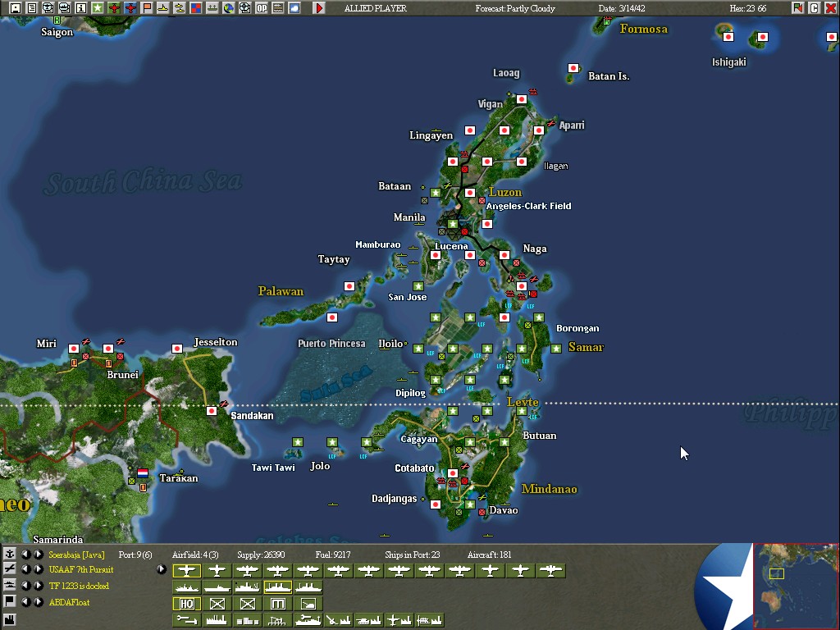Click the white star on green toolbar icon

click(x=98, y=8)
